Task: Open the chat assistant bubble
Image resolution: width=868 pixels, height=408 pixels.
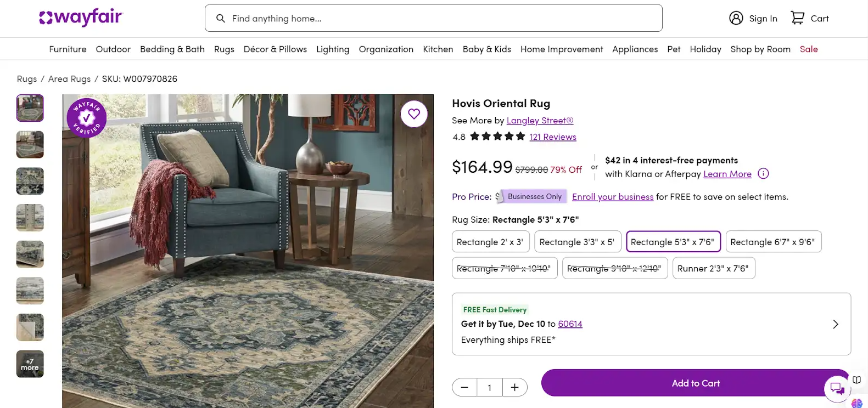Action: [837, 389]
